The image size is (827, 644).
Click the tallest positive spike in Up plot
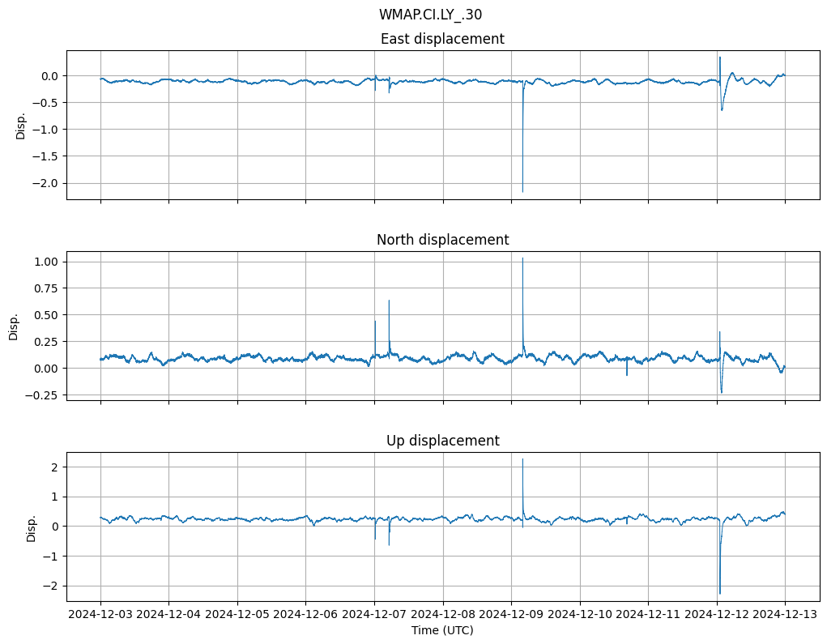[522, 459]
